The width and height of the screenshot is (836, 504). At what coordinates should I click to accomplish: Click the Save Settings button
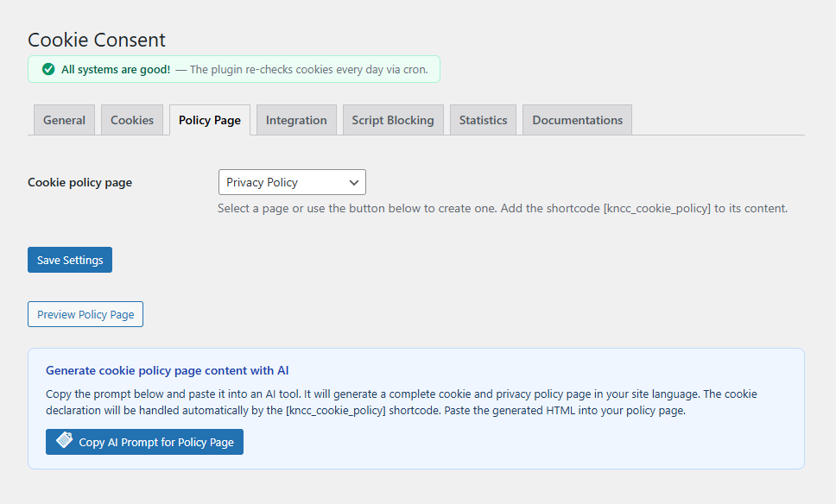(x=69, y=259)
